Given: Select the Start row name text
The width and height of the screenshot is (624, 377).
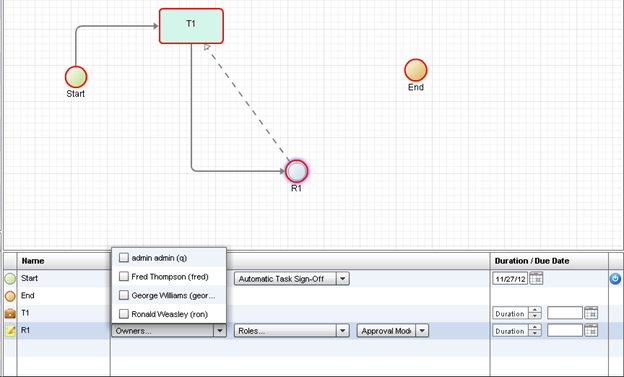Looking at the screenshot, I should point(29,278).
